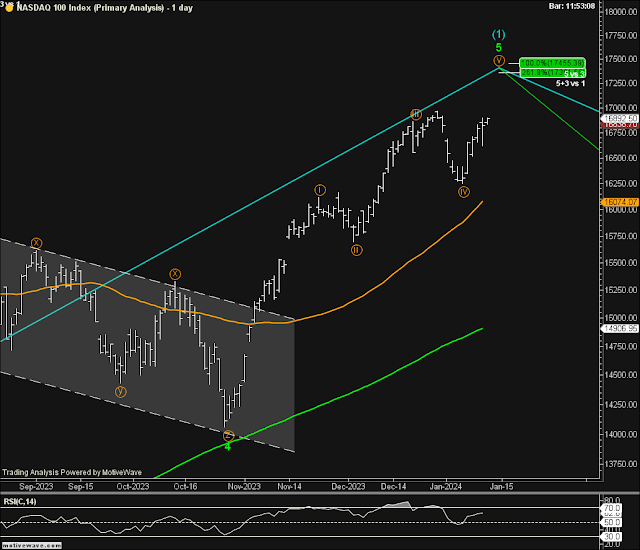Screen dimensions: 640x550
Task: Select the green 5 wave label
Action: coord(498,48)
